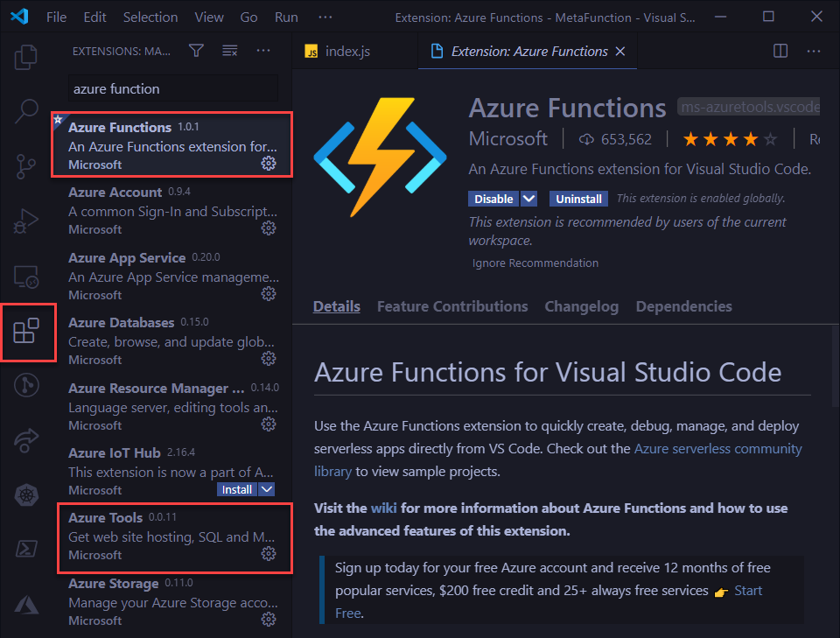Open the Edit menu
Image resolution: width=840 pixels, height=638 pixels.
coord(94,18)
